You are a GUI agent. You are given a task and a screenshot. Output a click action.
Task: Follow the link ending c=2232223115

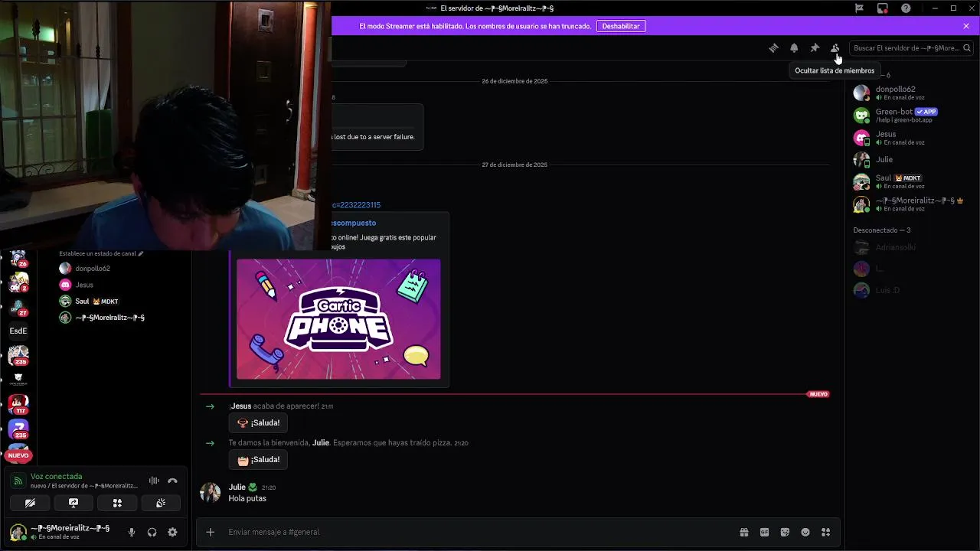point(356,205)
